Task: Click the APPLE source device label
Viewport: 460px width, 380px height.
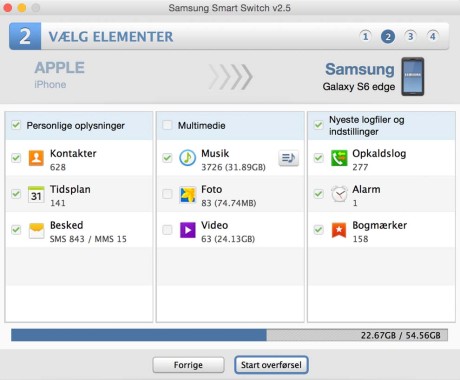Action: (60, 68)
